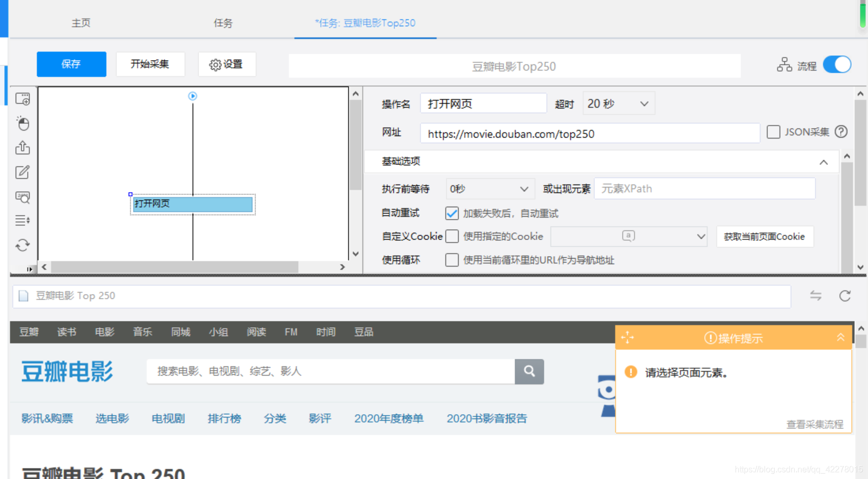Select the text input step icon

(23, 172)
